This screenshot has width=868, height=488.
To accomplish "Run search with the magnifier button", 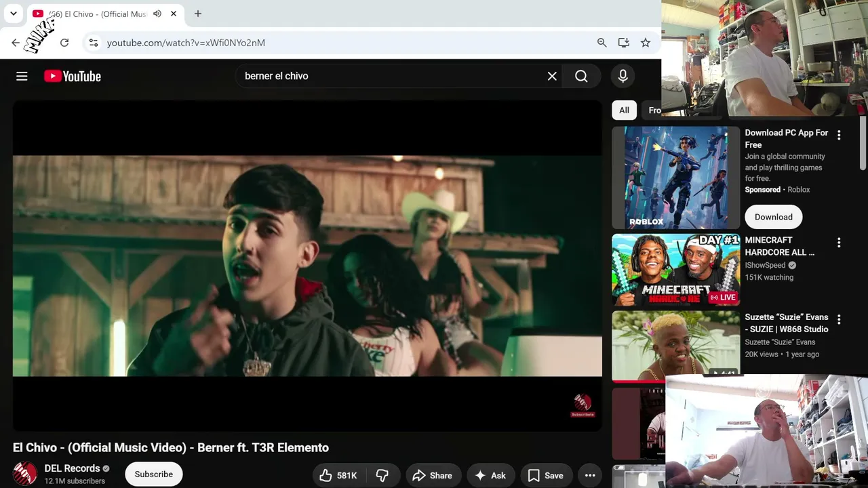I will pyautogui.click(x=581, y=77).
